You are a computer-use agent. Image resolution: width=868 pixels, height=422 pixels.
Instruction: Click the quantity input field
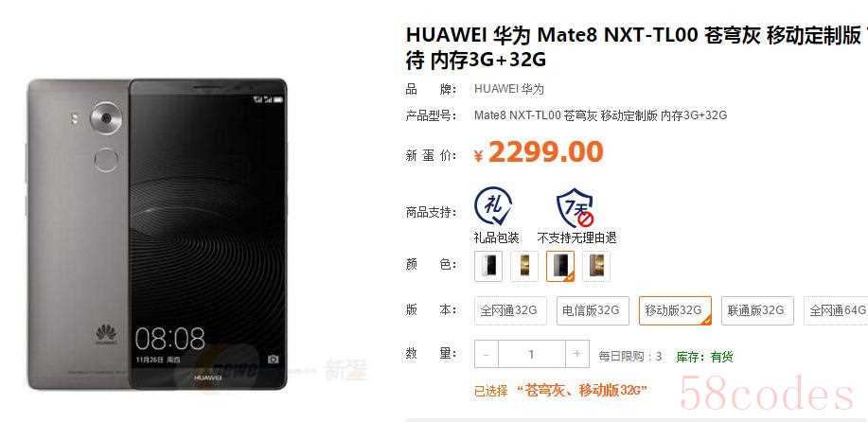(532, 354)
